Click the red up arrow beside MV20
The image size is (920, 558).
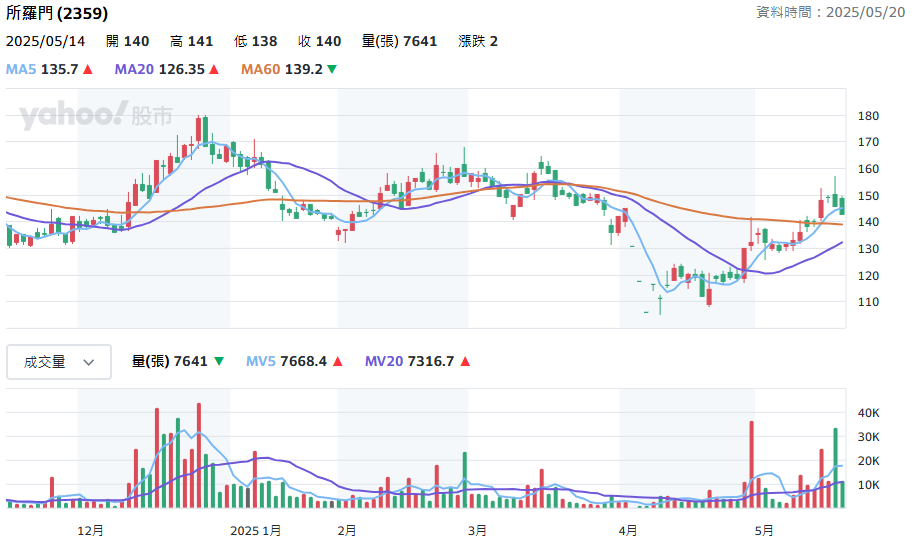[465, 361]
